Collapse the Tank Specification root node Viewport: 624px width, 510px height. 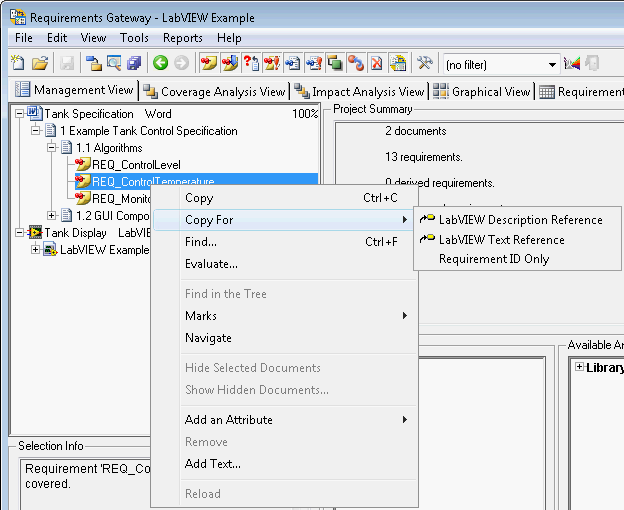click(x=20, y=114)
